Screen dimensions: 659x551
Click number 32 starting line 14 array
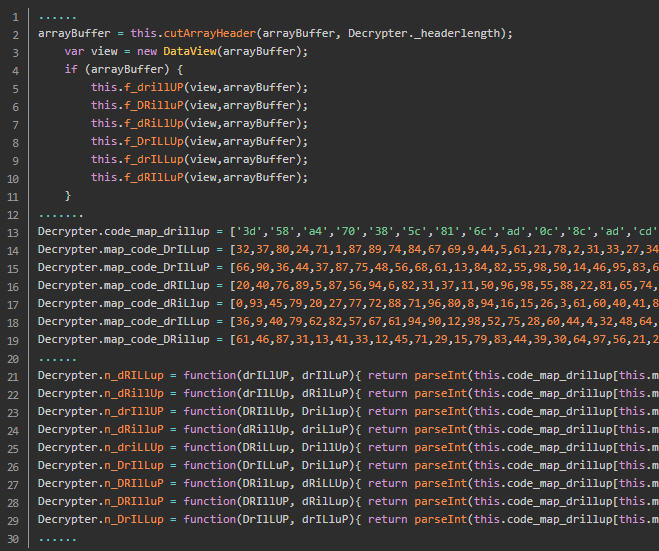[243, 249]
